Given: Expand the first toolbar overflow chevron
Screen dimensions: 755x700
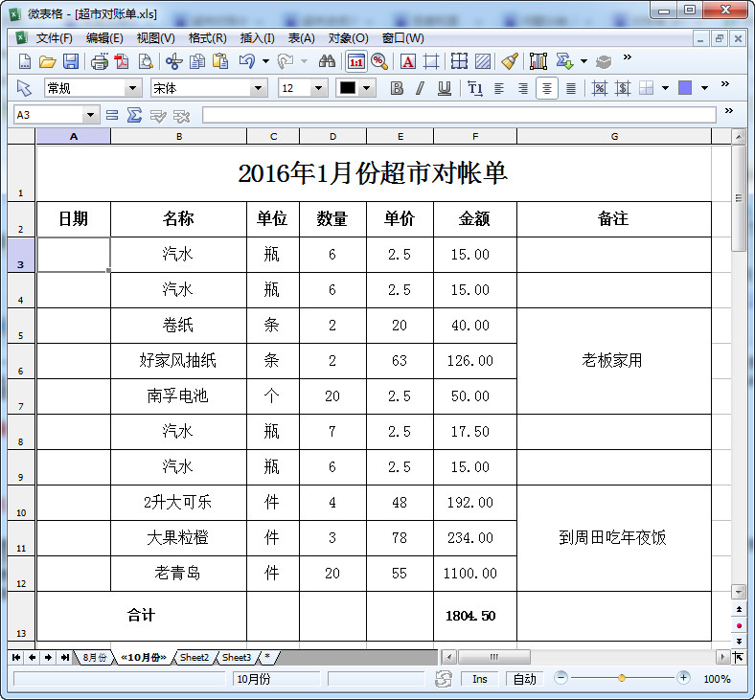Looking at the screenshot, I should pos(627,57).
